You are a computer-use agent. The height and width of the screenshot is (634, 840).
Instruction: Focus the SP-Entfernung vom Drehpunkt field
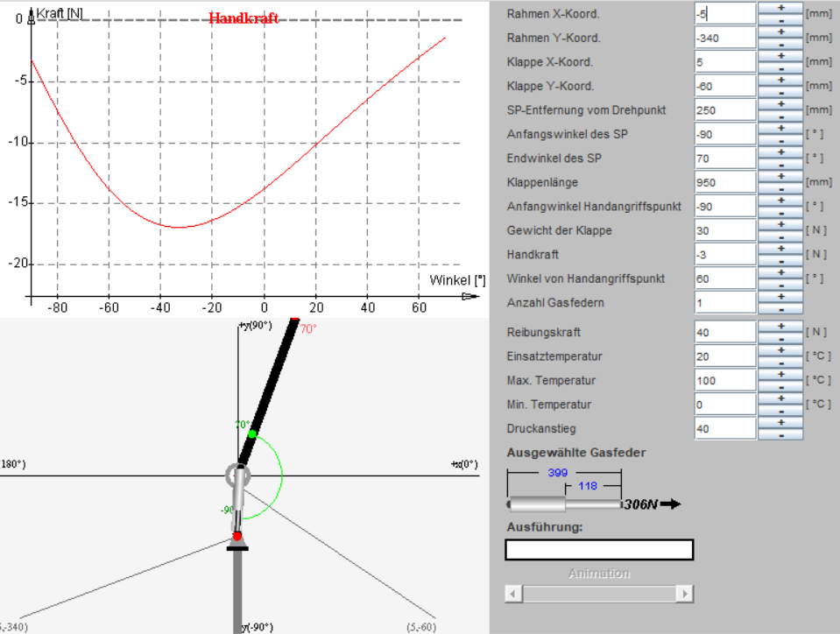(x=724, y=110)
